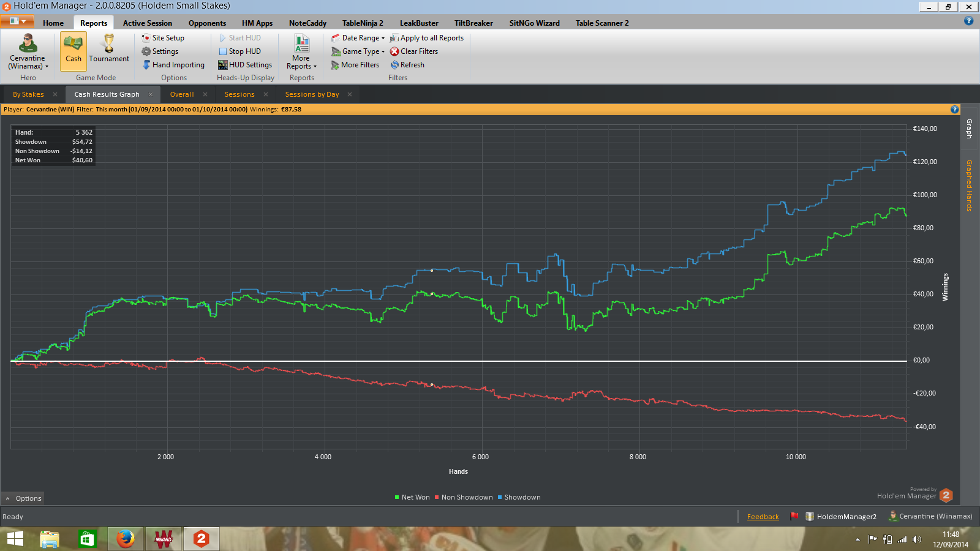Open the TiltBreaker tab

473,23
